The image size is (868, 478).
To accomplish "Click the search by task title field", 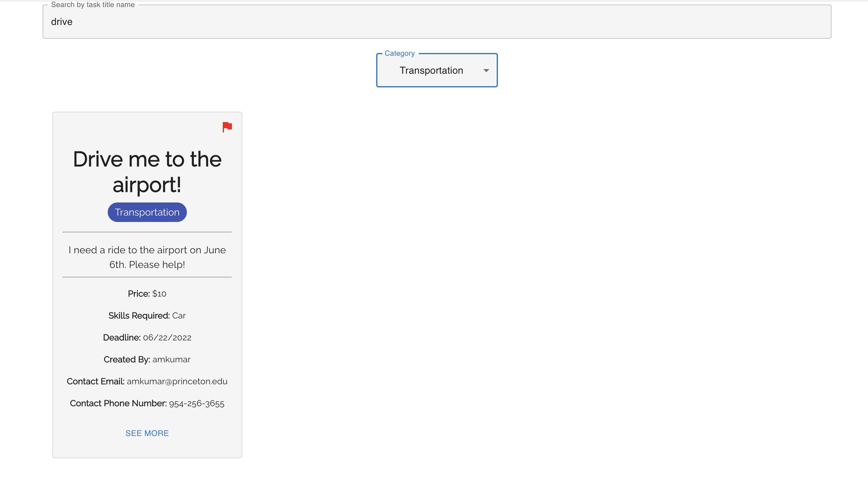I will (437, 22).
